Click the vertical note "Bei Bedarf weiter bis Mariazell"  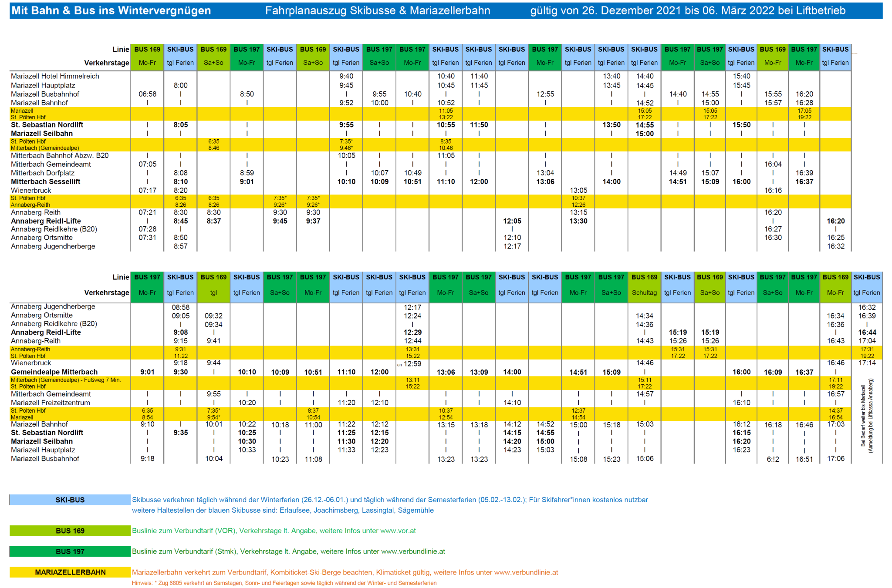(863, 416)
